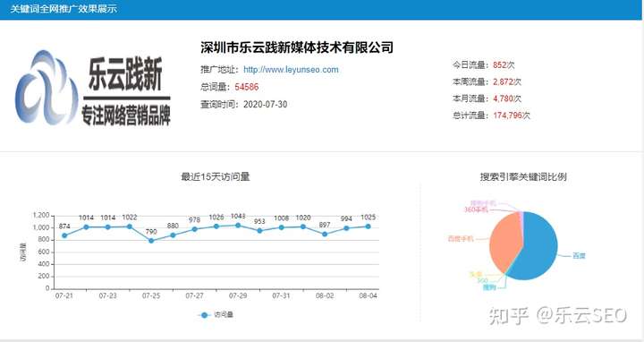Click the 搜狗 pie label
Viewport: 644px width, 342px height.
pyautogui.click(x=489, y=287)
